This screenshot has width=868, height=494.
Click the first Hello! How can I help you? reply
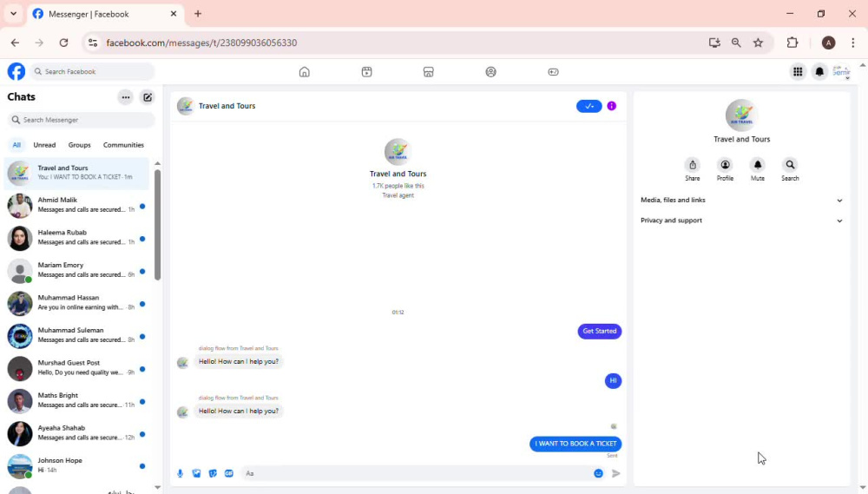pyautogui.click(x=239, y=362)
